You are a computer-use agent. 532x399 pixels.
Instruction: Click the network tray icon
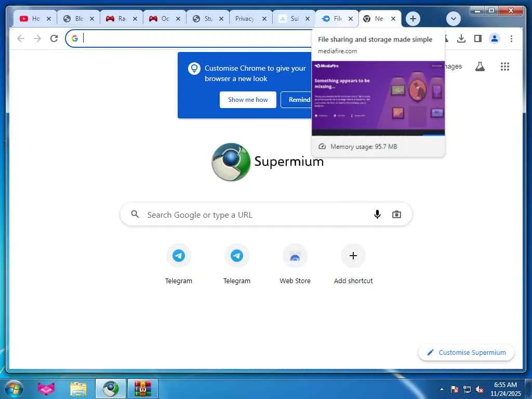point(467,389)
